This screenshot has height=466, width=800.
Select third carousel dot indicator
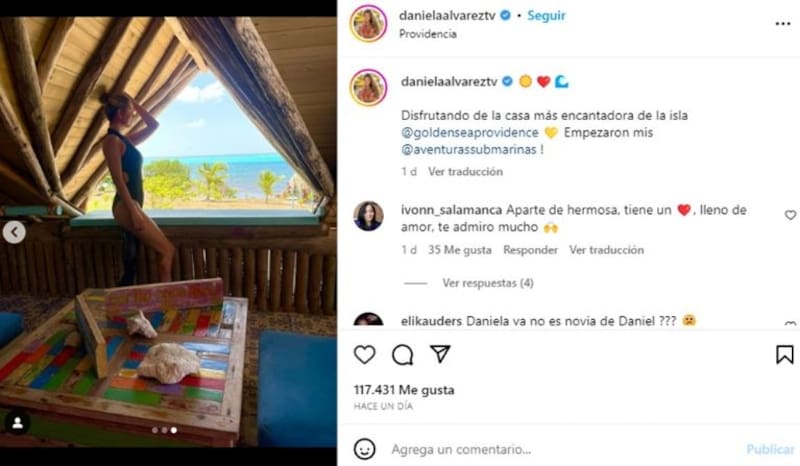(x=174, y=430)
